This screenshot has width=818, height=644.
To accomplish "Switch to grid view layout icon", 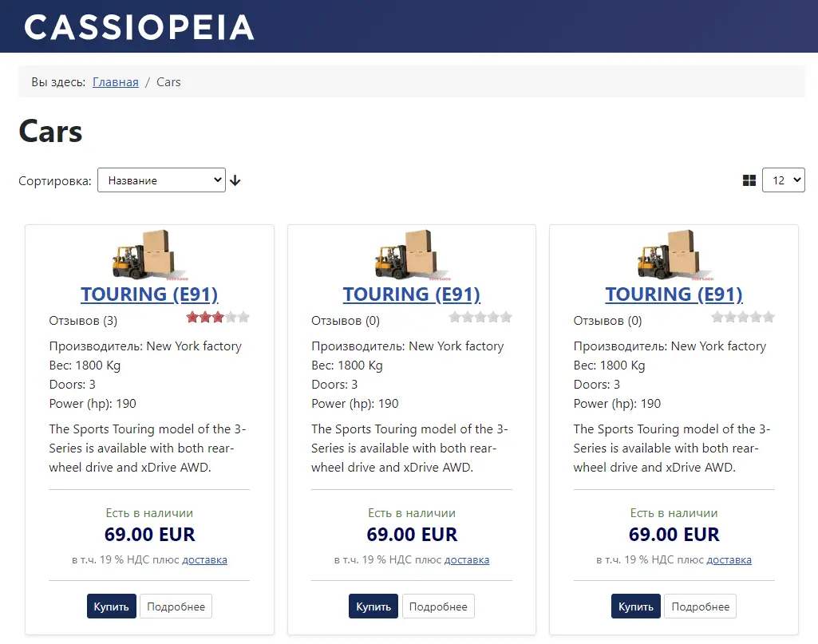I will (749, 180).
